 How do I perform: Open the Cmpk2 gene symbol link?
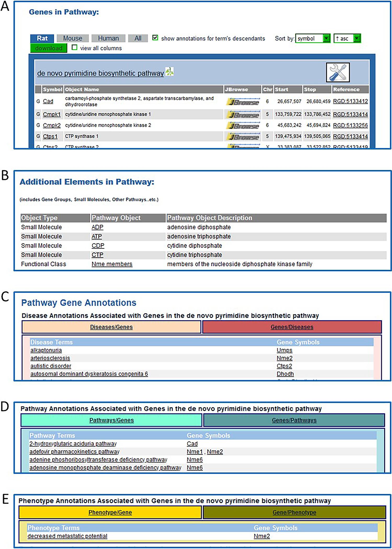pyautogui.click(x=52, y=125)
